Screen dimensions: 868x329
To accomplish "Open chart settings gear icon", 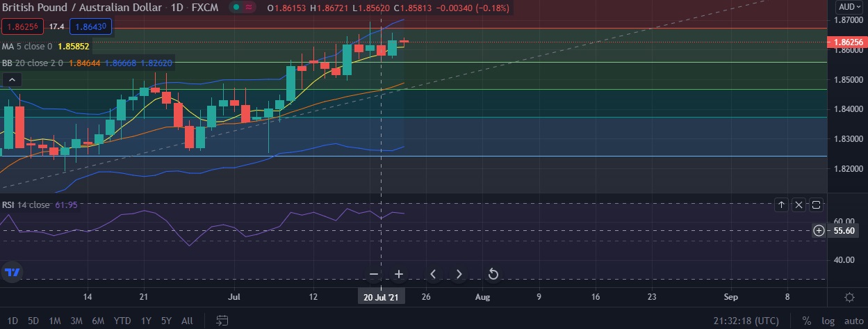I will (x=849, y=297).
